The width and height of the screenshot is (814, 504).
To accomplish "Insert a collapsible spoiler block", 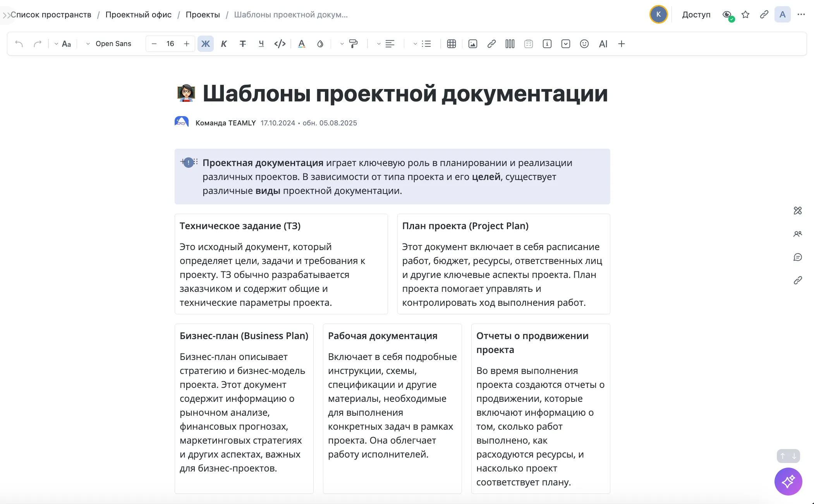I will click(566, 44).
